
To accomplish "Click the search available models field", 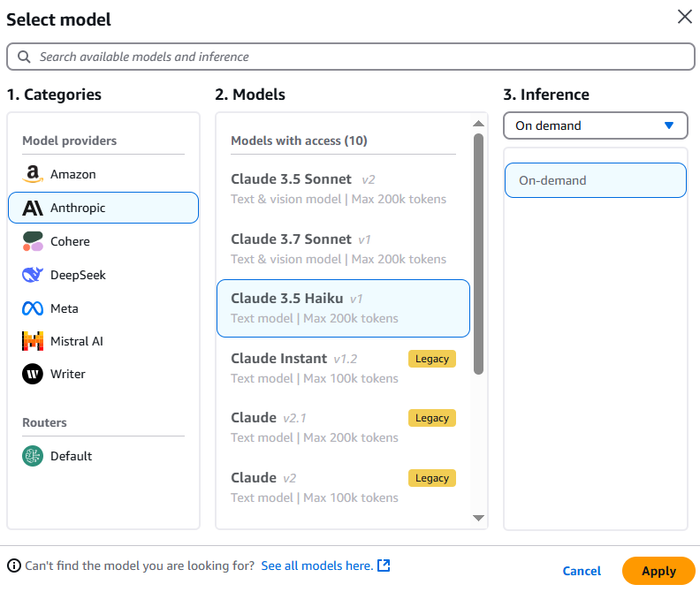I will [351, 57].
